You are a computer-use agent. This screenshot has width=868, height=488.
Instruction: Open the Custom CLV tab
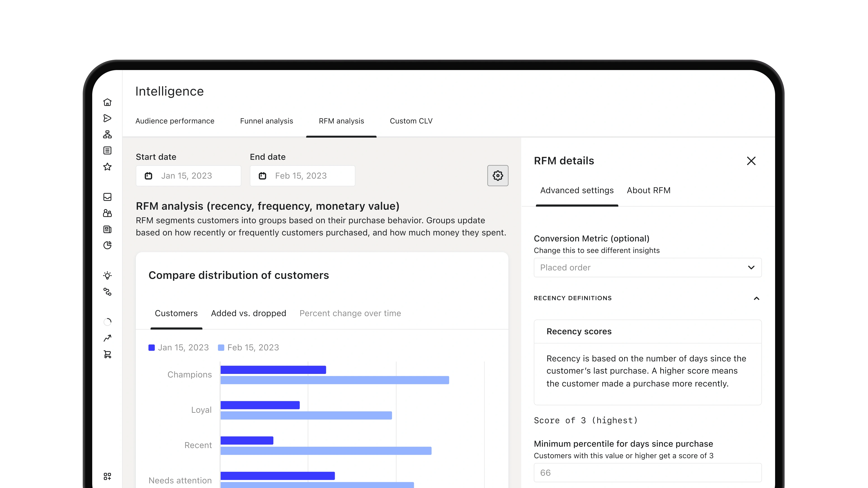click(411, 121)
